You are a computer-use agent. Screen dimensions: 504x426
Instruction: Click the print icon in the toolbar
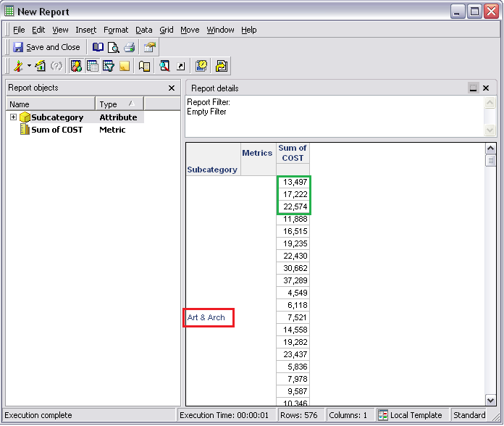click(130, 47)
